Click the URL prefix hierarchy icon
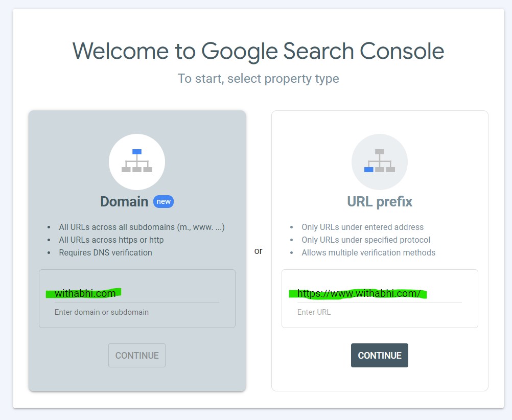Viewport: 512px width, 420px height. (x=380, y=161)
